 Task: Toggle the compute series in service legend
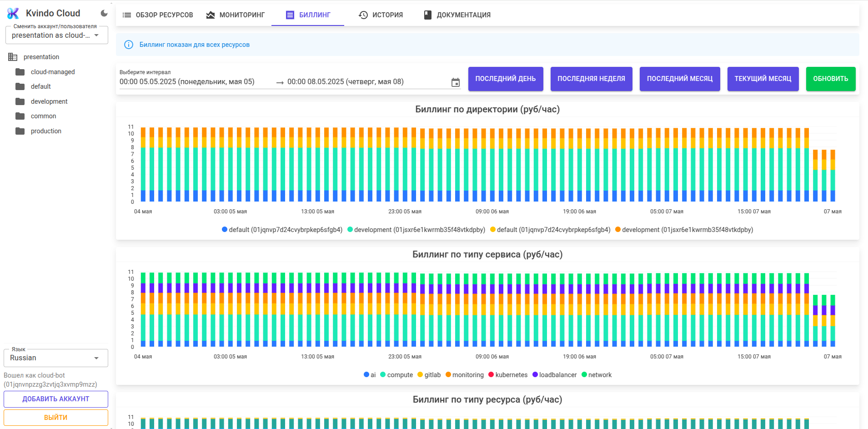tap(396, 375)
